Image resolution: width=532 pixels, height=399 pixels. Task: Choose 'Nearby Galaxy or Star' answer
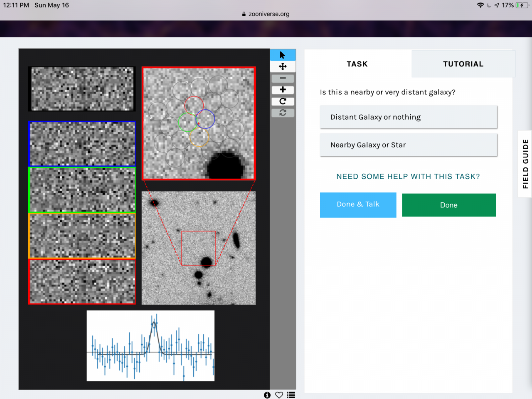[408, 145]
